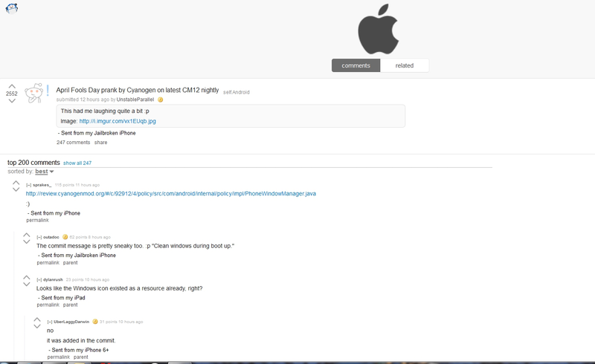The image size is (595, 364).
Task: Click show all 247 comments
Action: (x=77, y=163)
